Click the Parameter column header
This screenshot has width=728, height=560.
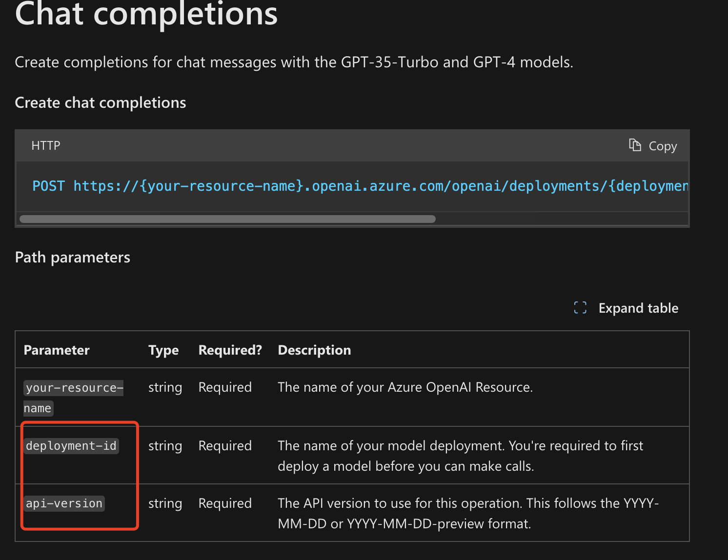57,350
